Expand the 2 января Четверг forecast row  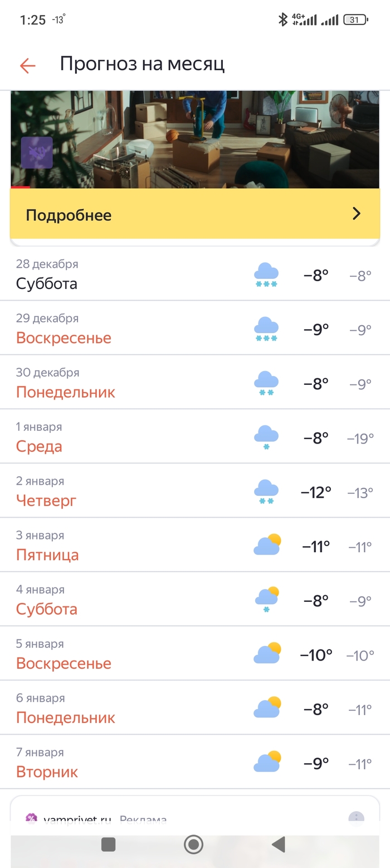[x=195, y=490]
